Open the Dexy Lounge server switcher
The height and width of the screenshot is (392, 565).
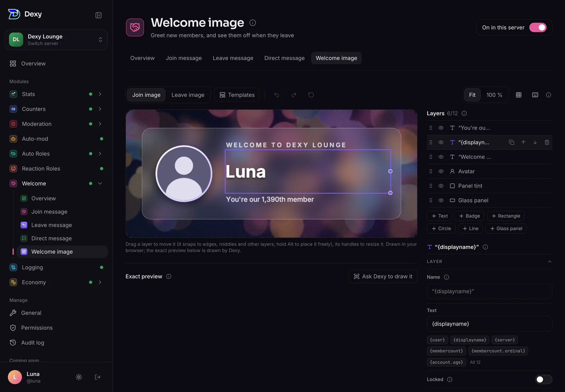[x=56, y=40]
